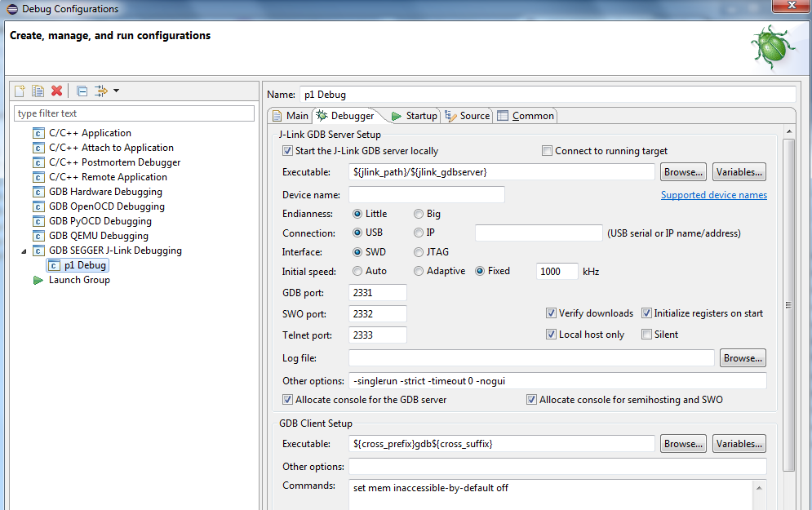The image size is (812, 510).
Task: Click the GDB SEGGER J-Link Debugging icon
Action: click(x=38, y=251)
